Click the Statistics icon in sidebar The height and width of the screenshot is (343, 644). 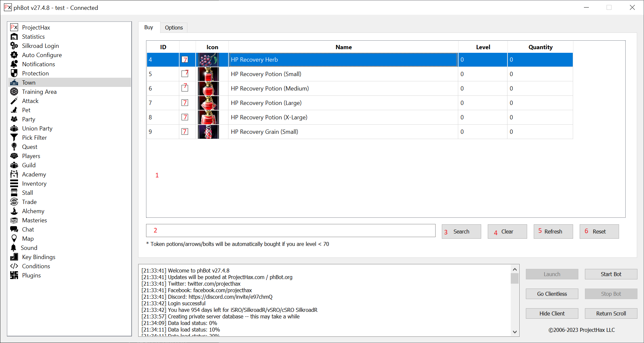[14, 37]
